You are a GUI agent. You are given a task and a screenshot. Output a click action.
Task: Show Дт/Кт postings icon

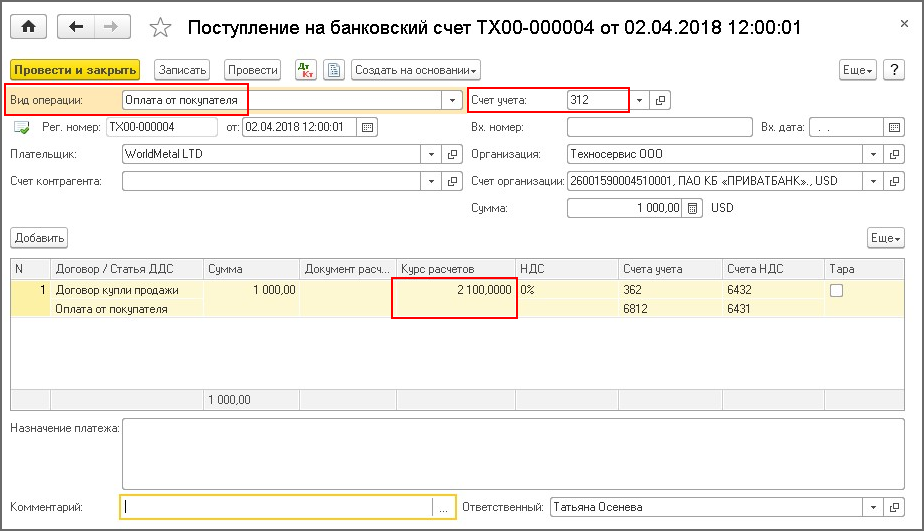[x=305, y=70]
